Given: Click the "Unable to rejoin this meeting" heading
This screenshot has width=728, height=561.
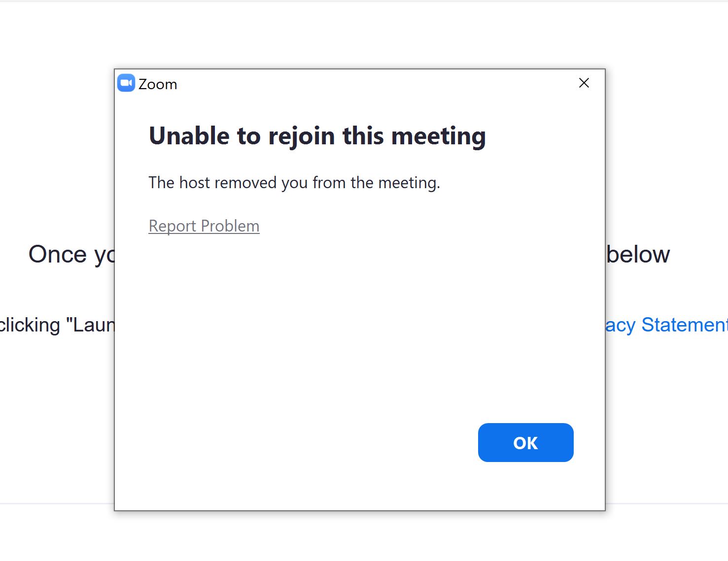Looking at the screenshot, I should click(317, 136).
